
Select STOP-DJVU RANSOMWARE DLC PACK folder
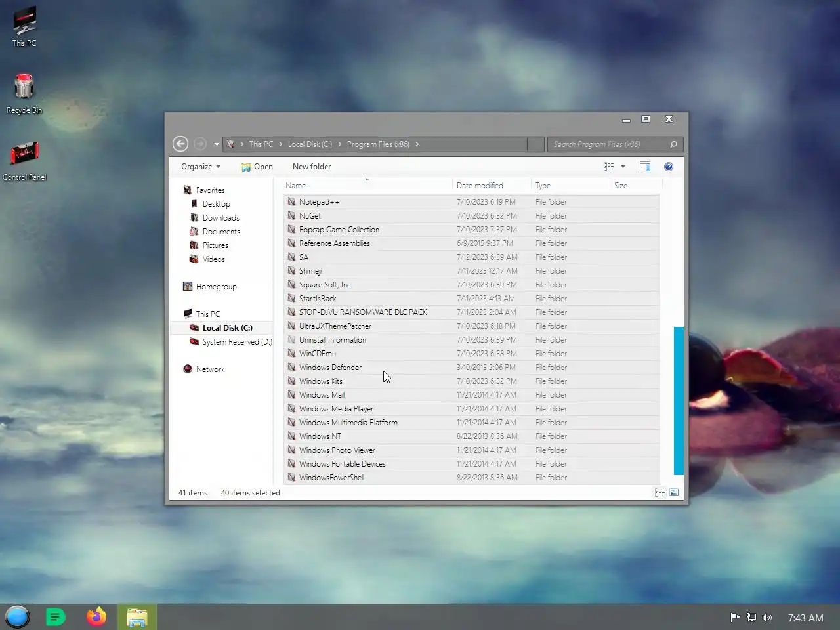[x=472, y=312]
